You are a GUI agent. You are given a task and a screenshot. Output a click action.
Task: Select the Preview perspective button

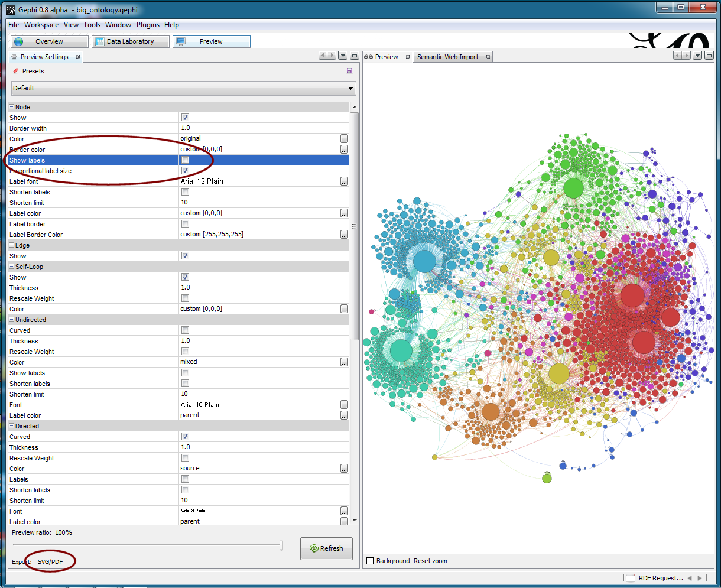pyautogui.click(x=212, y=41)
